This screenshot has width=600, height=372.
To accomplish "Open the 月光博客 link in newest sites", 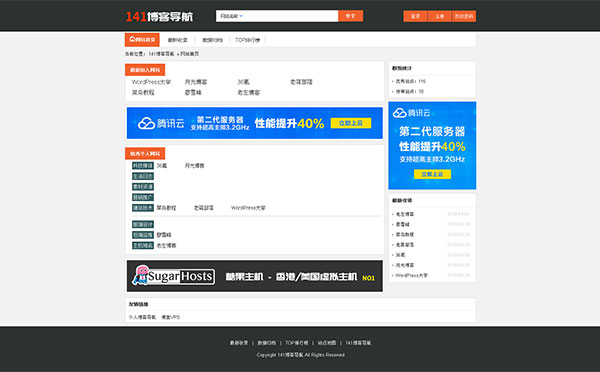I will [x=196, y=82].
